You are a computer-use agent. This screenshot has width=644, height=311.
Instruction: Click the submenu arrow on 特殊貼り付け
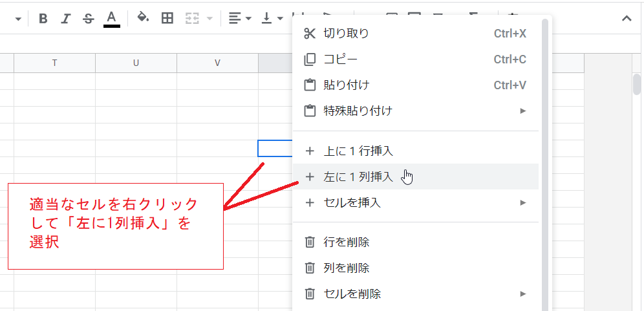pyautogui.click(x=523, y=111)
